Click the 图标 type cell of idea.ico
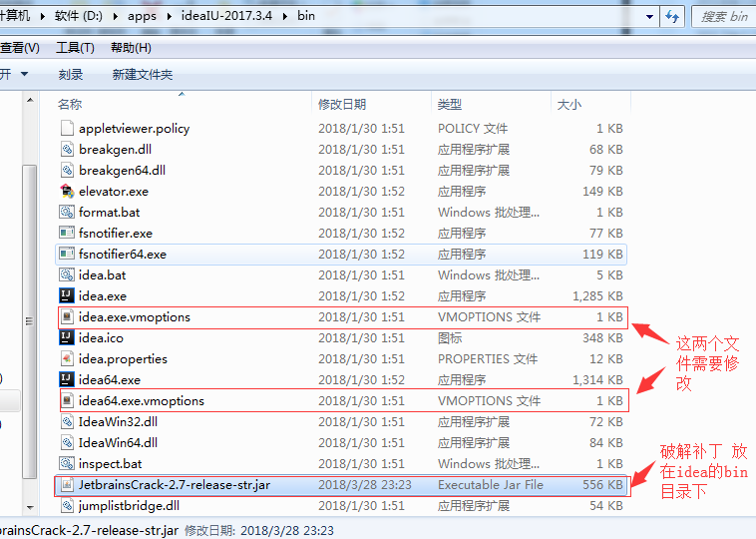 [450, 337]
